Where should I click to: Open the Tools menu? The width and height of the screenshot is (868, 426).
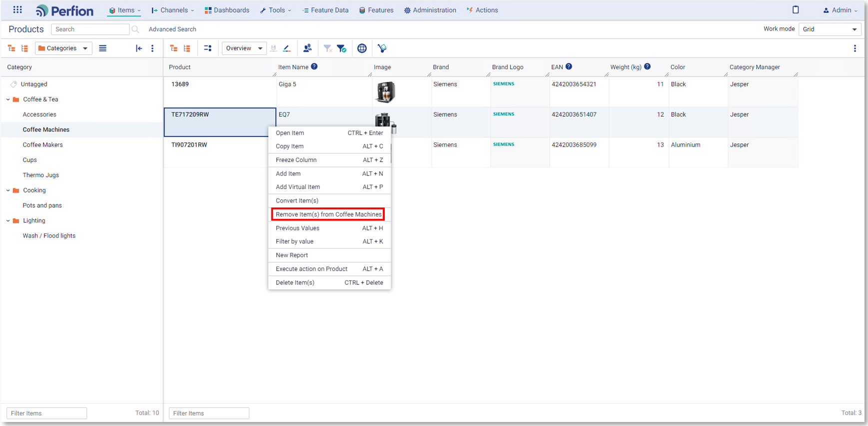275,10
